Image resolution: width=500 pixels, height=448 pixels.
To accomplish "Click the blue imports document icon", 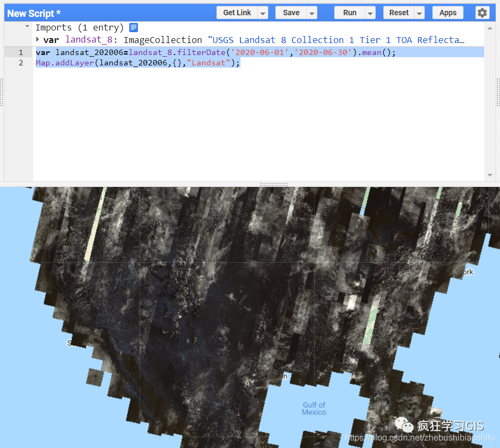I will [134, 28].
